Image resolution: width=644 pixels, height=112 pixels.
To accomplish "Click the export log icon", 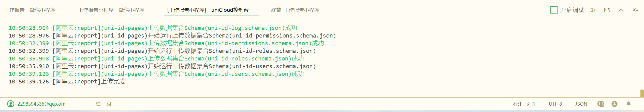I will coord(607,10).
